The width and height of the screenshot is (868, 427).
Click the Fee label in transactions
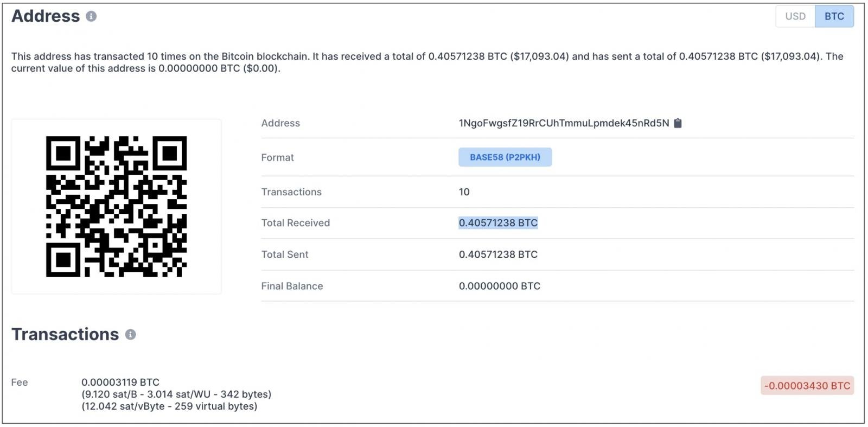click(20, 383)
